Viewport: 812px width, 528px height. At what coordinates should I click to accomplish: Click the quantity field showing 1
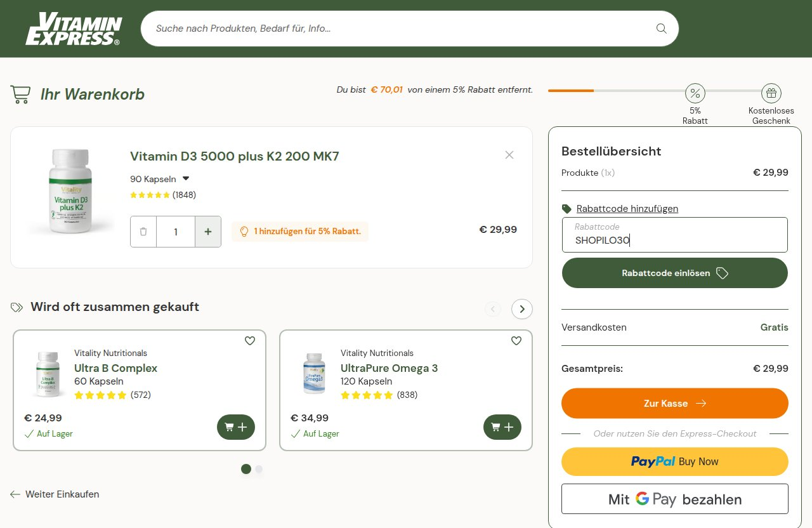(176, 232)
